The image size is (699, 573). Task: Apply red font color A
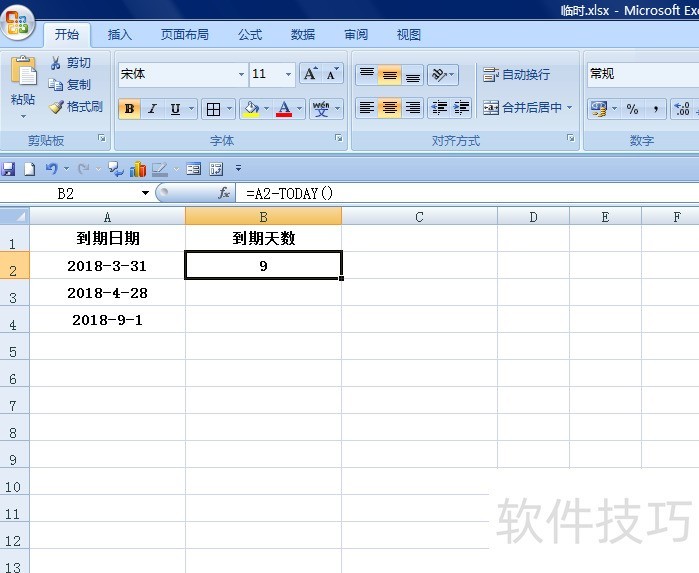(284, 109)
